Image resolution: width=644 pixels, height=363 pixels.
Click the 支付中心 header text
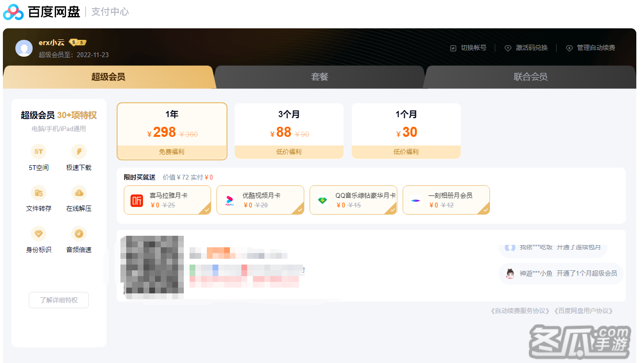[x=110, y=12]
